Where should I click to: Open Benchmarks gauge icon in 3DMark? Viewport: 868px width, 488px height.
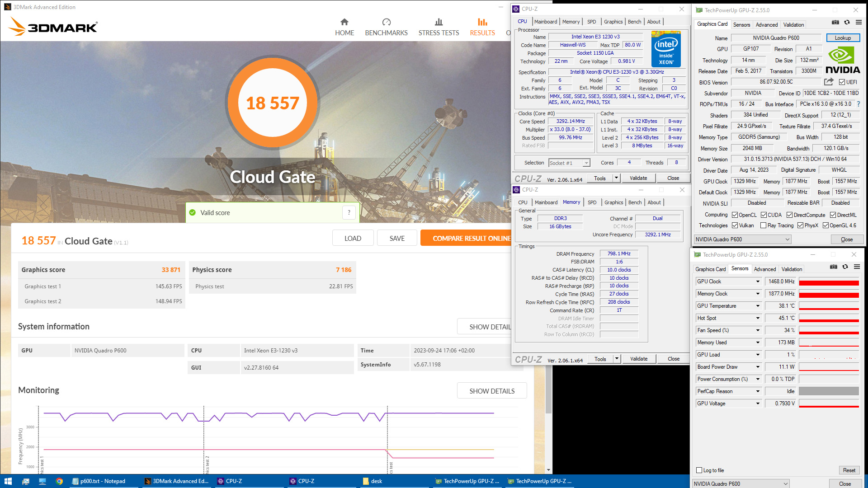click(x=386, y=22)
